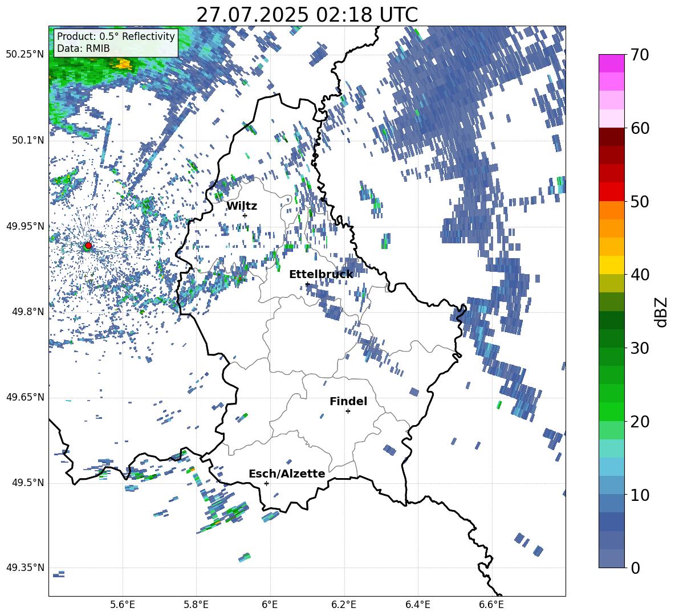Click the 5.6°E longitude tick label
This screenshot has width=675, height=616.
pos(123,605)
